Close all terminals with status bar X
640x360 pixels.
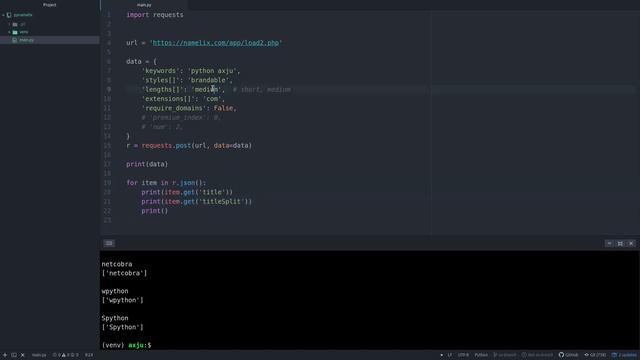[x=22, y=355]
